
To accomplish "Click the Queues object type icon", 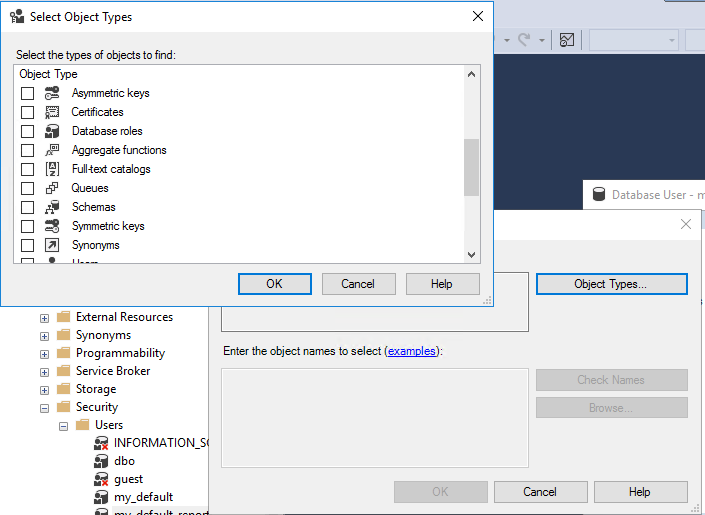I will pos(52,188).
